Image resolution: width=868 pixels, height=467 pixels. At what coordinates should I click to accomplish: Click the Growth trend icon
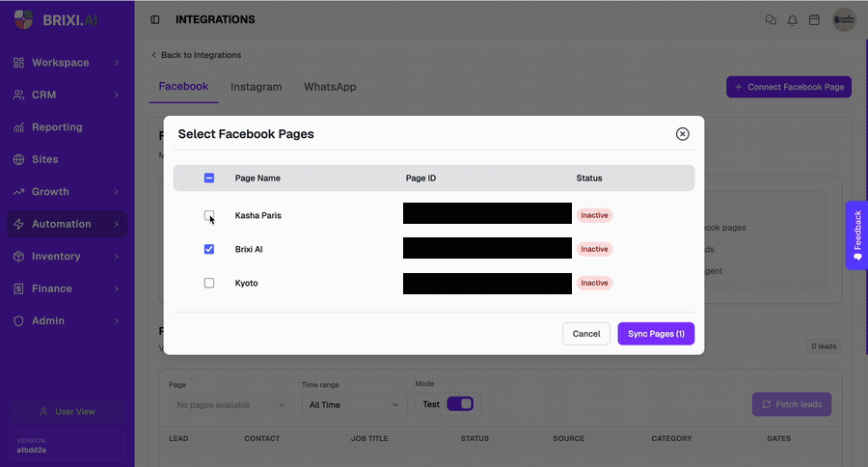coord(19,192)
